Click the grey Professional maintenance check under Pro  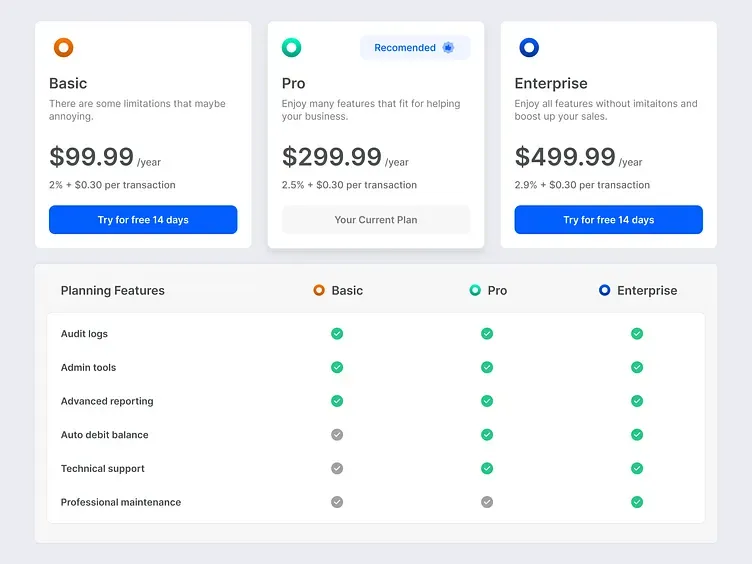pos(487,502)
